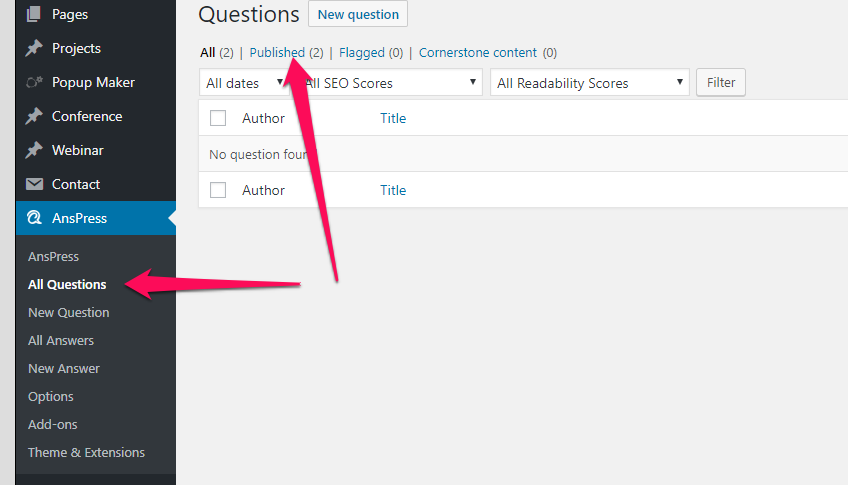Click the AnsPress logo icon
Screen dimensions: 848x485
(x=34, y=218)
